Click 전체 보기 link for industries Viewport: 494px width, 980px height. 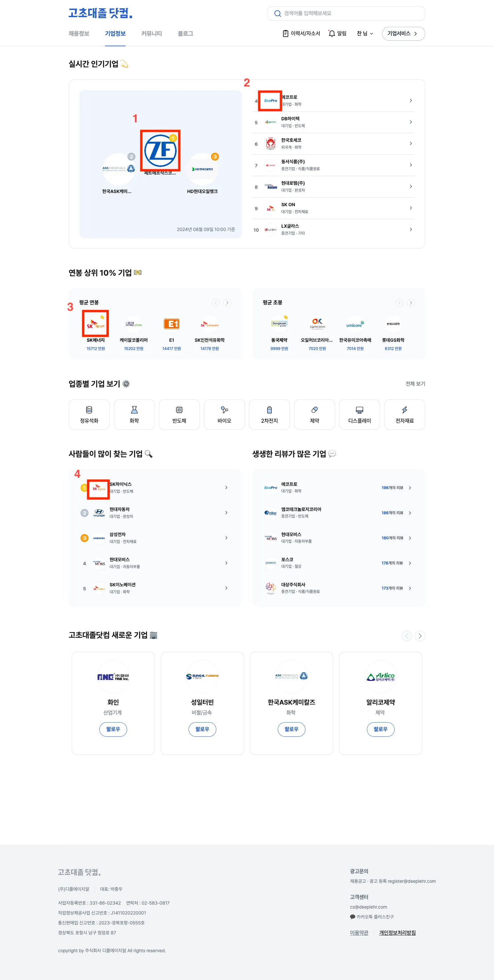point(415,384)
